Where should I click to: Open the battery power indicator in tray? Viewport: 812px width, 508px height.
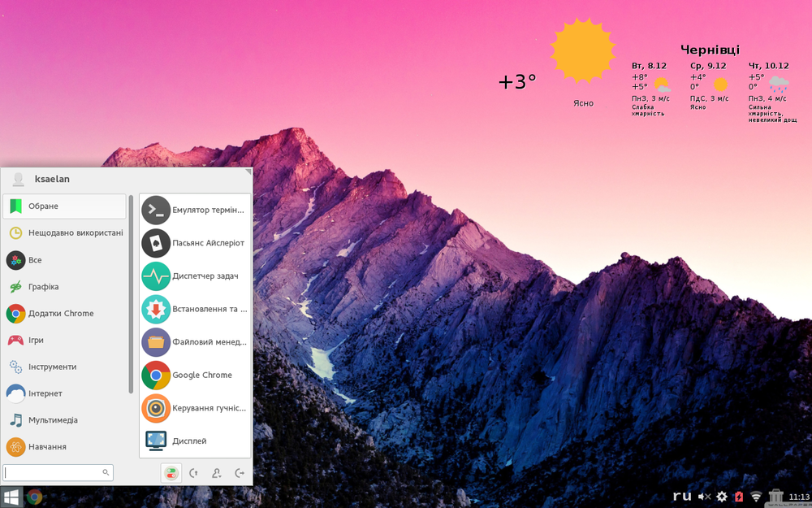(x=739, y=497)
